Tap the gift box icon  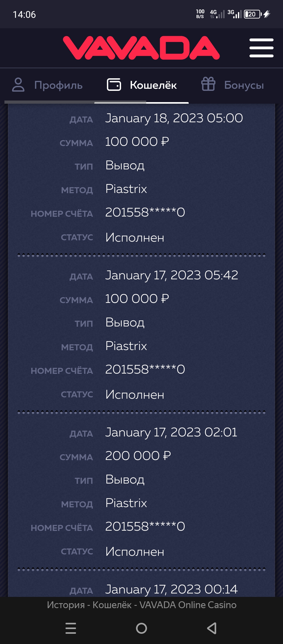pos(208,84)
